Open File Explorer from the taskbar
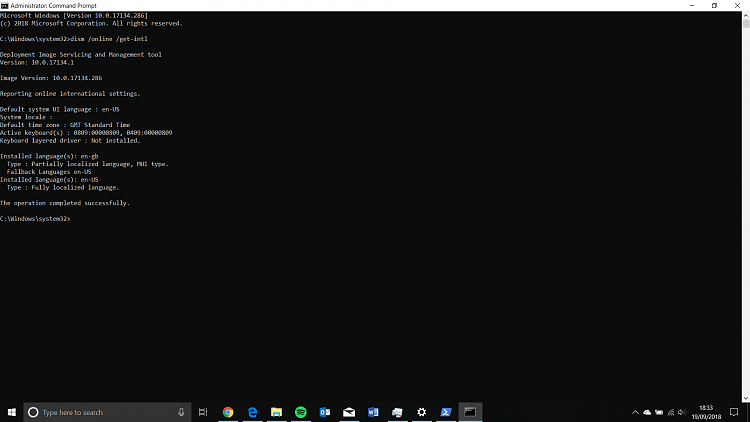This screenshot has height=422, width=750. click(276, 412)
